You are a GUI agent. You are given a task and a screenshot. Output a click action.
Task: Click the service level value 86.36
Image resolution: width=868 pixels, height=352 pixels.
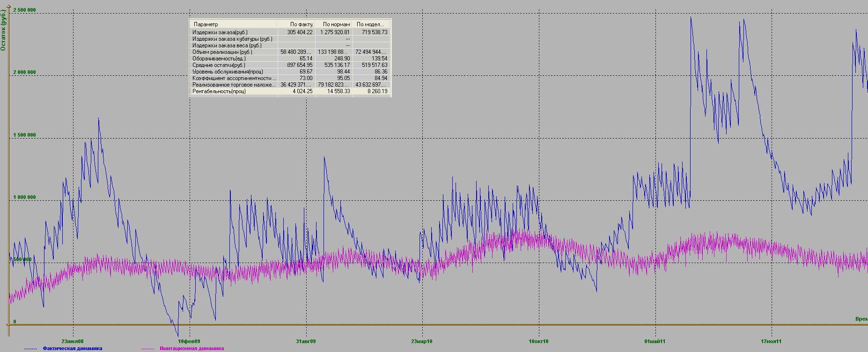coord(381,72)
